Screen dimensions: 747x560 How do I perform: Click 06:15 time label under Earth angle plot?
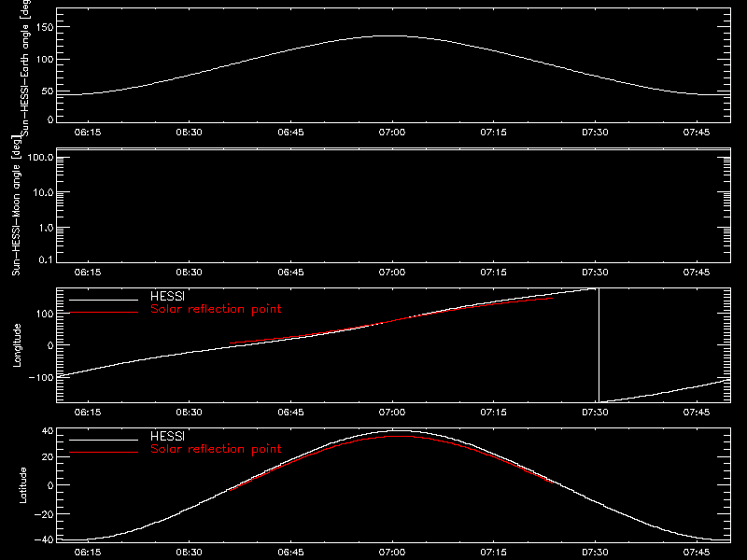[88, 133]
